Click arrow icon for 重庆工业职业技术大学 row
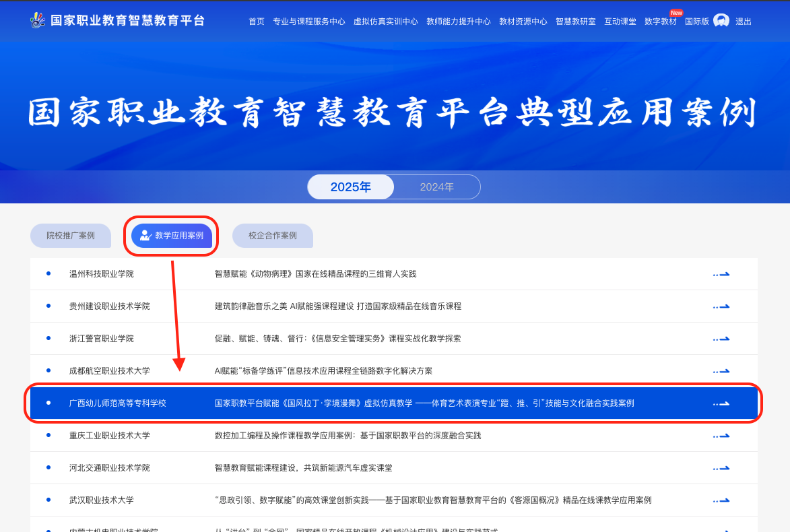The image size is (790, 532). click(721, 436)
